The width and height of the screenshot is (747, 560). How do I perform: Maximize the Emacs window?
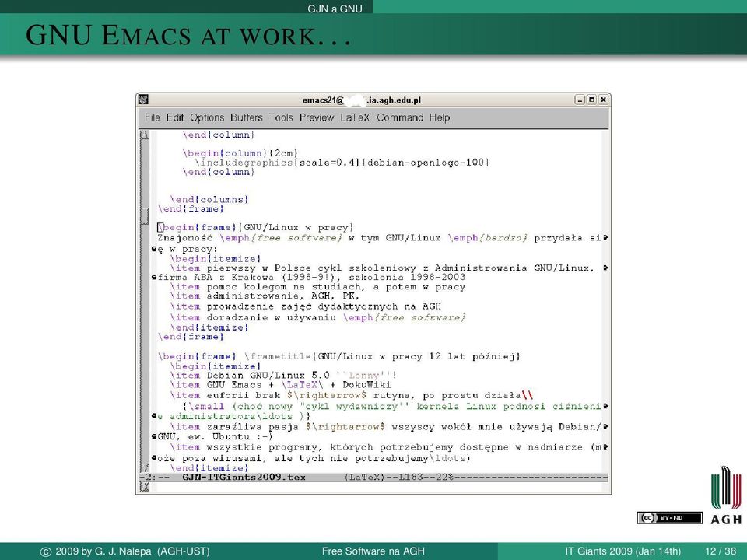(x=591, y=100)
